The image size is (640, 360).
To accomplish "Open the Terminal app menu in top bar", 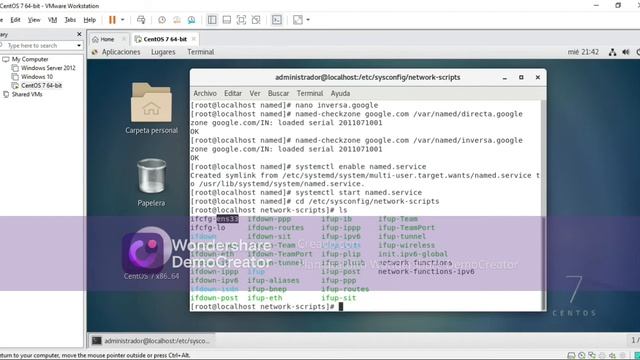I will click(x=200, y=52).
